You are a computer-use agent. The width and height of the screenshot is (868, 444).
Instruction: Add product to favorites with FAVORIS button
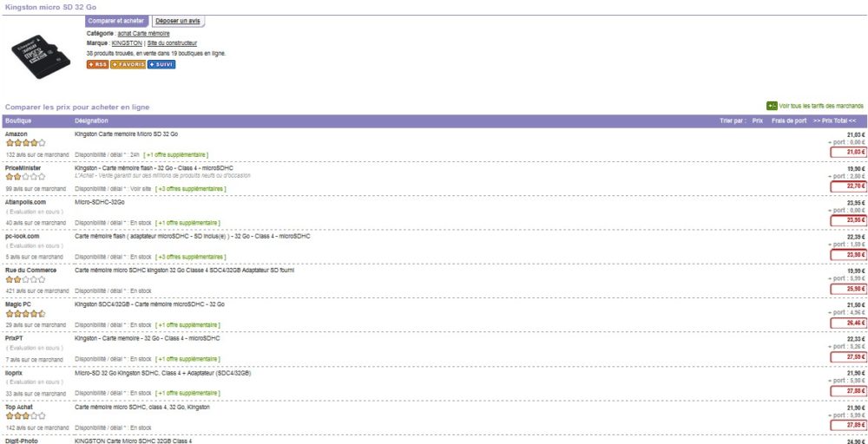tap(128, 65)
